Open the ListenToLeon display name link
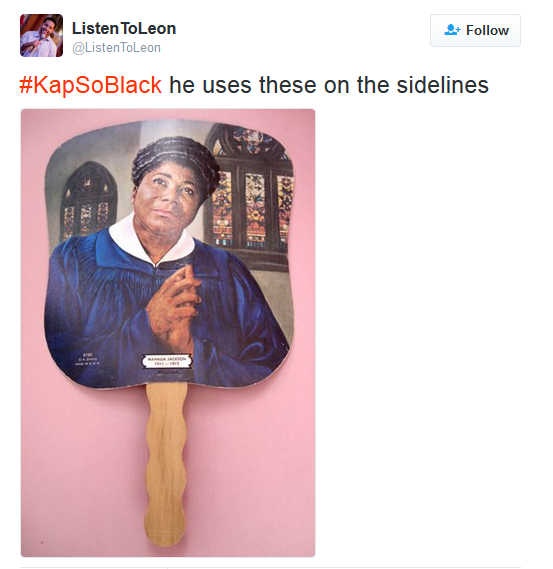553x569 pixels. (x=124, y=28)
